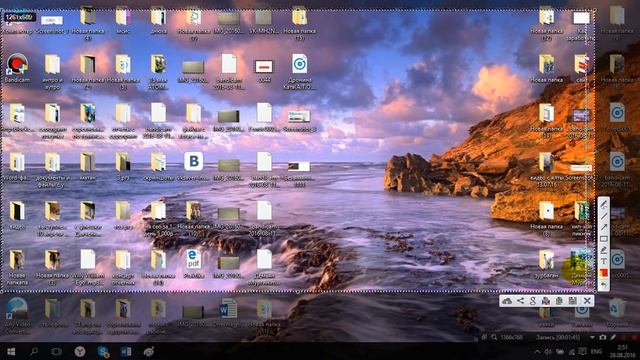Viewport: 640px width, 360px height.
Task: Copy the screenshot to clipboard
Action: (559, 301)
